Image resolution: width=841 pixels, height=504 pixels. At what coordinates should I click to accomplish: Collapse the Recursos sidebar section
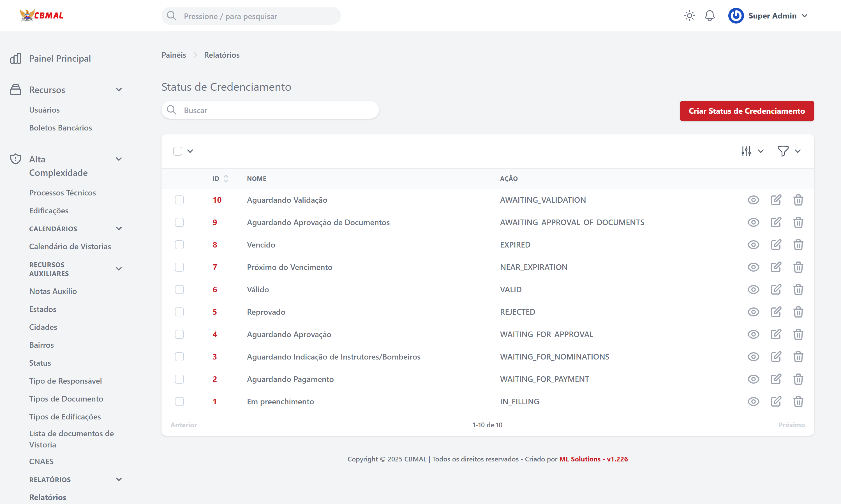coord(119,89)
